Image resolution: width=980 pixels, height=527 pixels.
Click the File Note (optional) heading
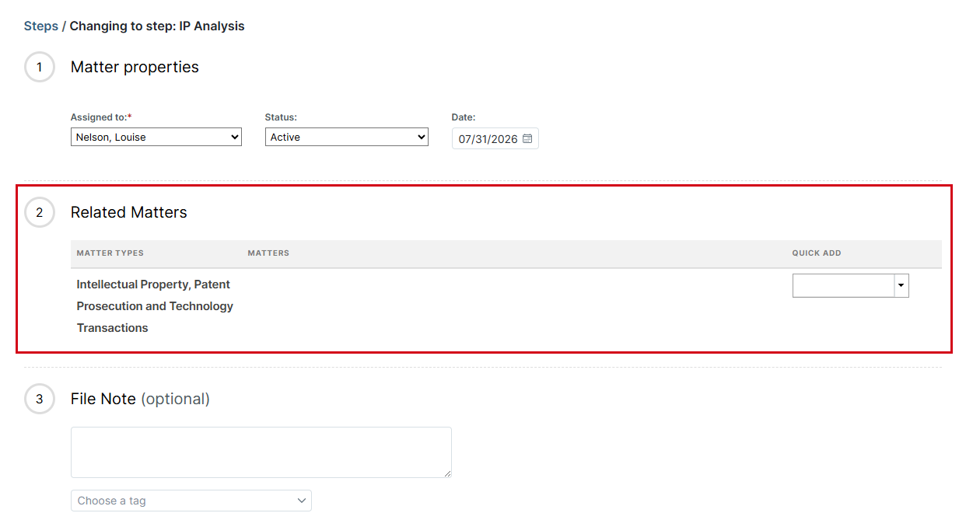(140, 399)
